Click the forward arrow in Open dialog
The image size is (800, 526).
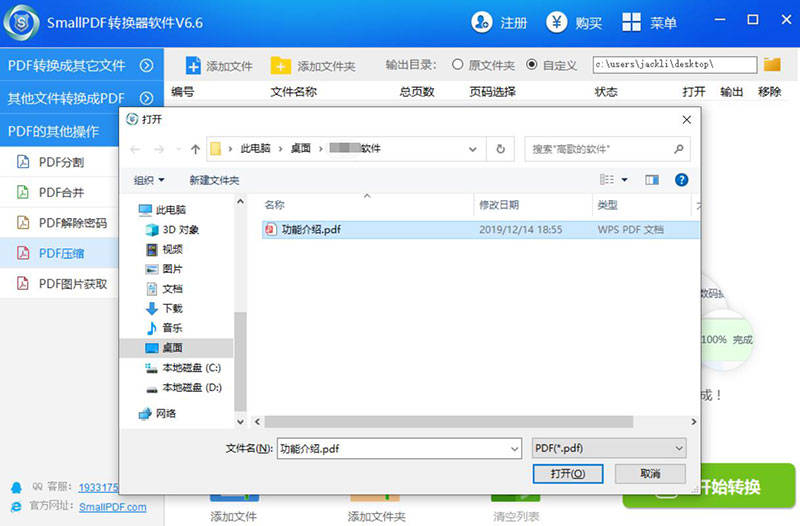(159, 149)
